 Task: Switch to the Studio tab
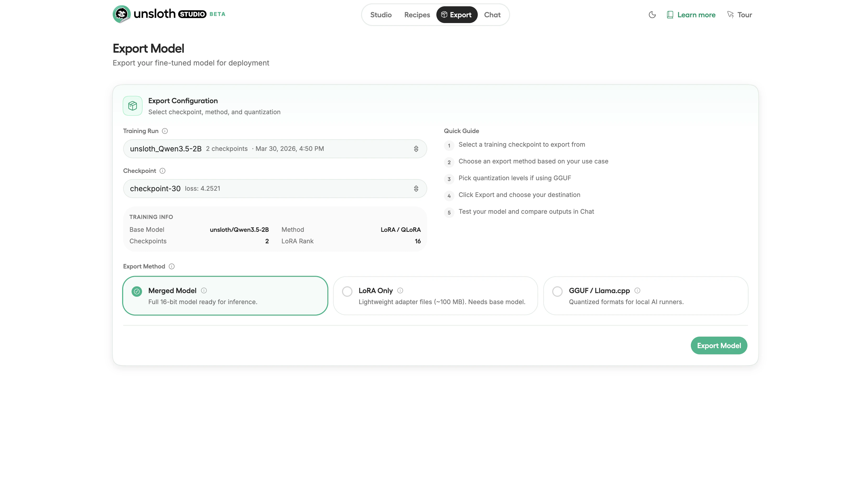381,15
